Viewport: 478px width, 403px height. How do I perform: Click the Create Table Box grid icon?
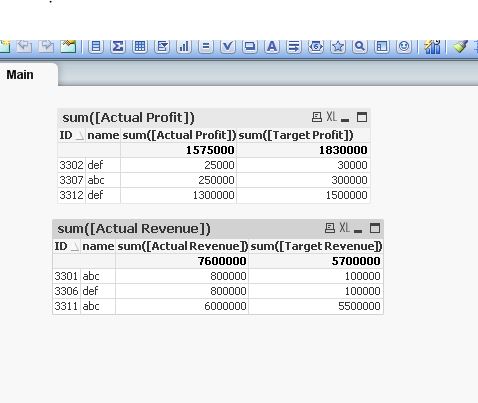(140, 46)
